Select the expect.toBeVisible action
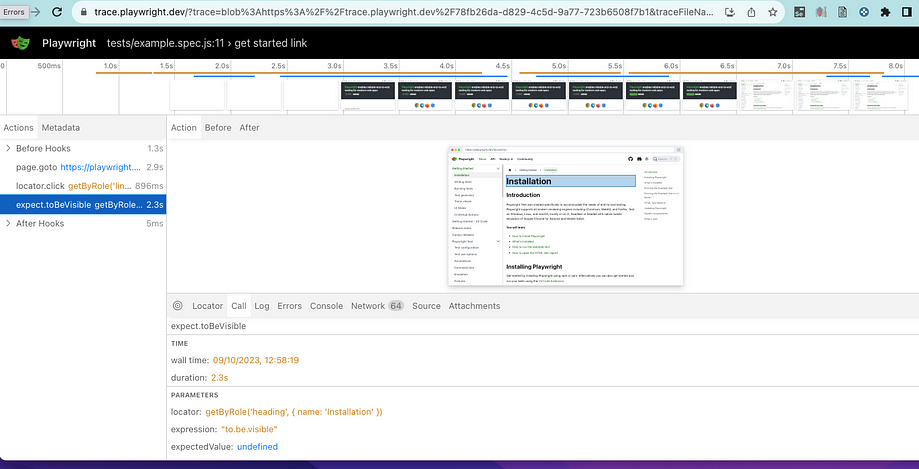 point(83,205)
